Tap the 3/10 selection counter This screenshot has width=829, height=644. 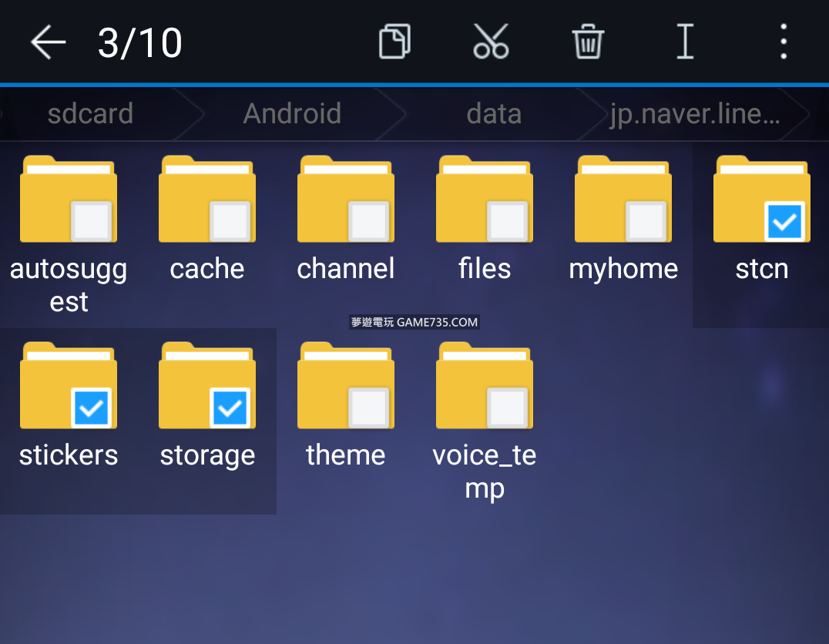(140, 42)
